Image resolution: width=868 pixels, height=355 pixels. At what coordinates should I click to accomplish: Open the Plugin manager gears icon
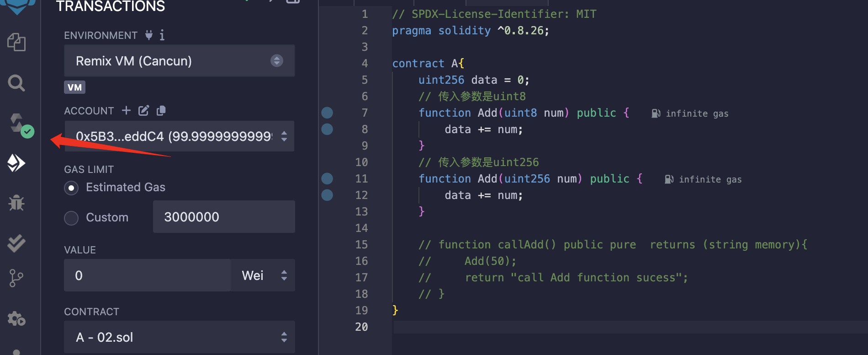(x=16, y=318)
